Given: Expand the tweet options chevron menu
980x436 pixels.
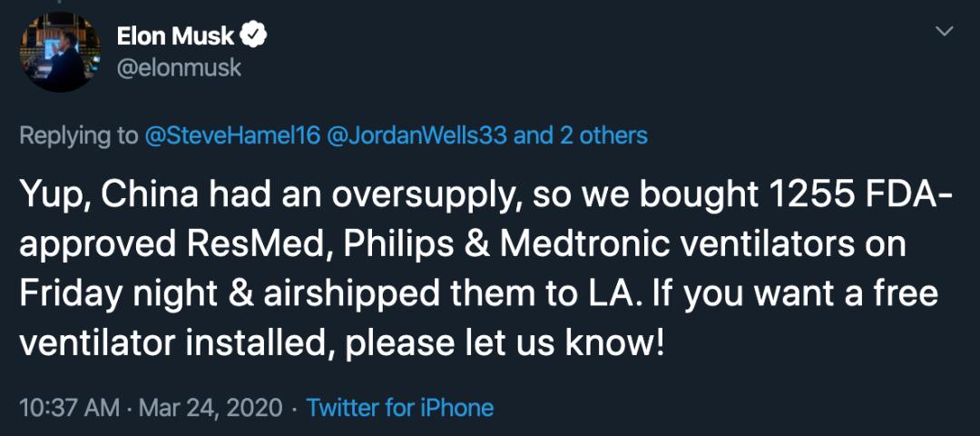Looking at the screenshot, I should pyautogui.click(x=945, y=31).
